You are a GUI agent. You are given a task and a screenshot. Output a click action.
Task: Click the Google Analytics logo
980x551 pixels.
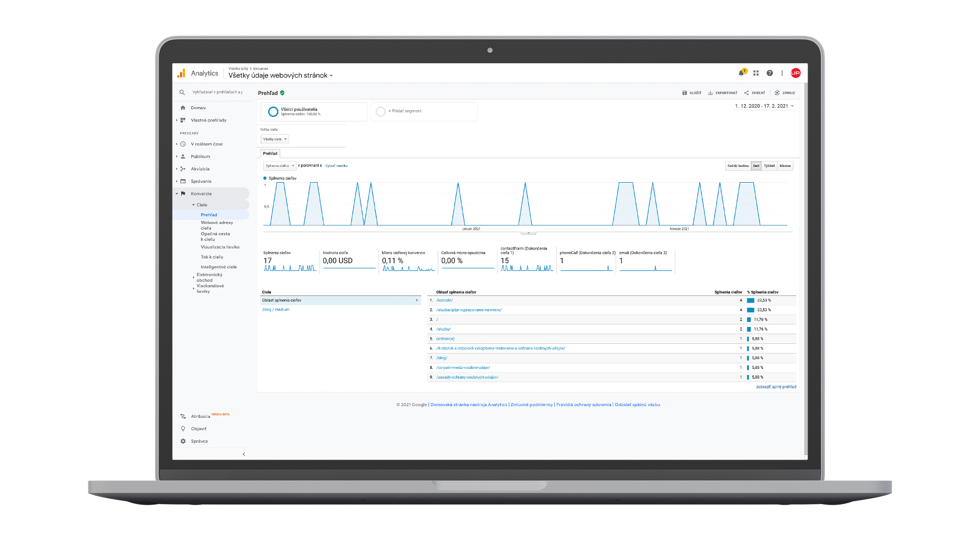pyautogui.click(x=181, y=73)
